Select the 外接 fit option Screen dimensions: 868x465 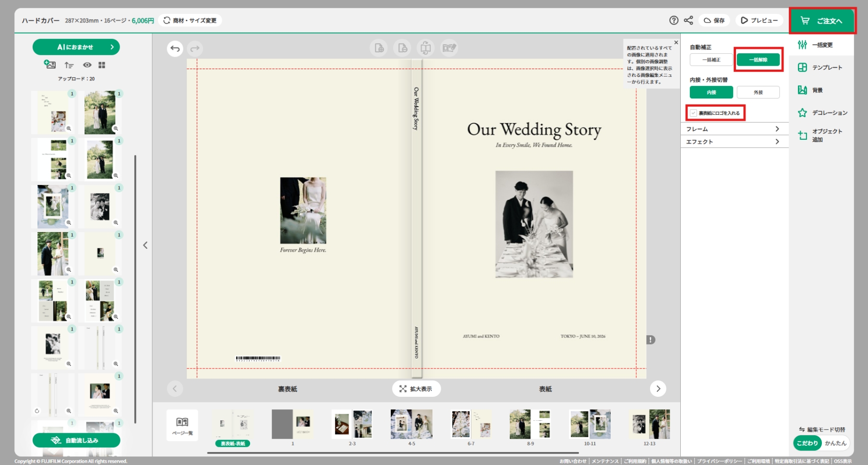[x=758, y=92]
